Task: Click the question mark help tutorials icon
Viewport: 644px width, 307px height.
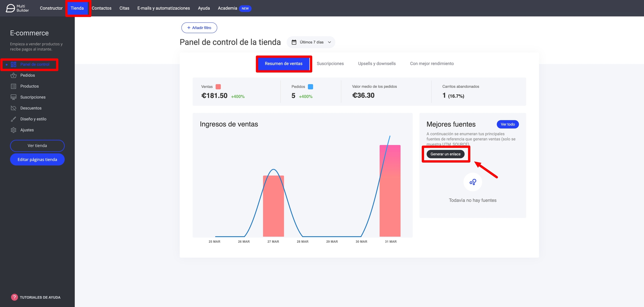Action: pos(14,297)
